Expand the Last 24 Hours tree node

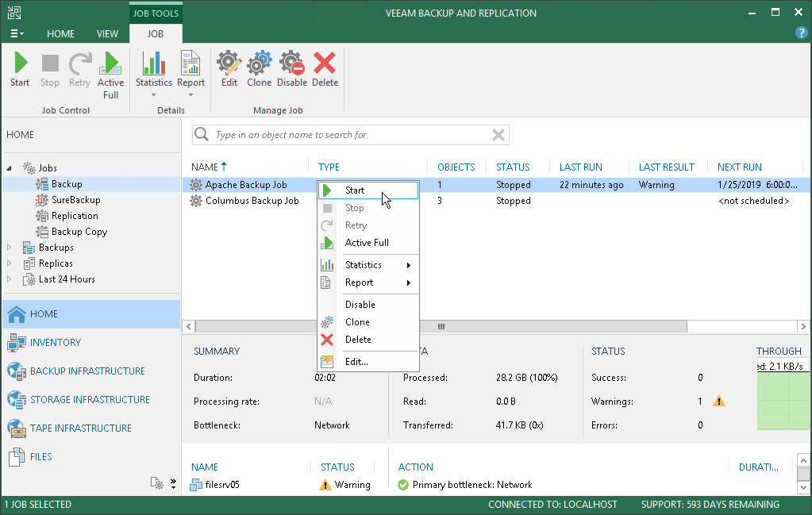coord(9,279)
